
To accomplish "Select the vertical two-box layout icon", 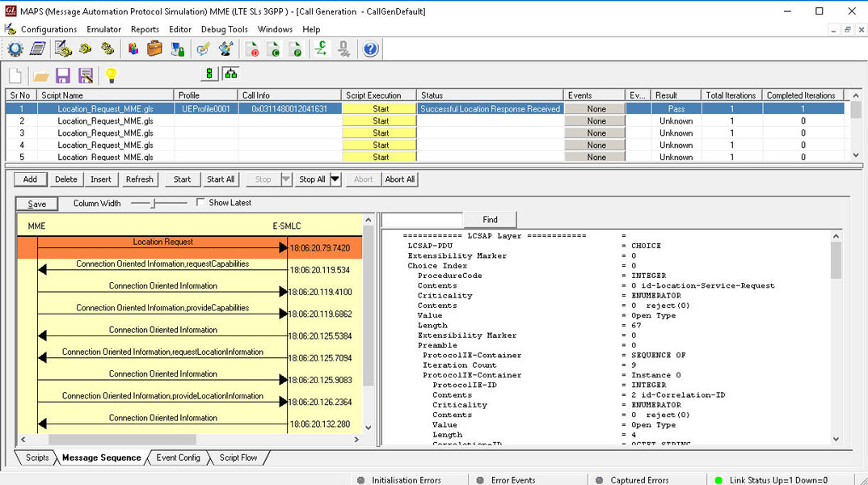I will tap(209, 74).
